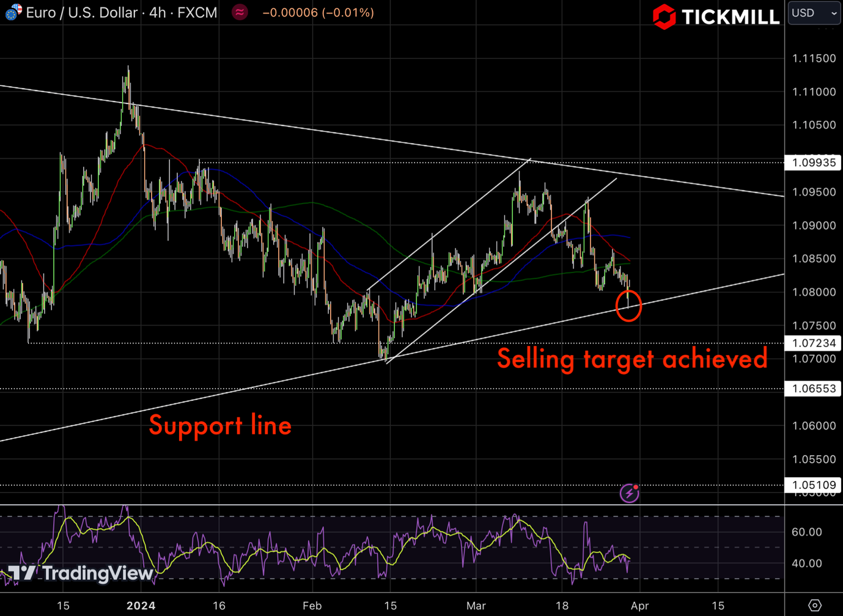Select the 1.05109 price label
This screenshot has width=843, height=616.
click(x=813, y=485)
